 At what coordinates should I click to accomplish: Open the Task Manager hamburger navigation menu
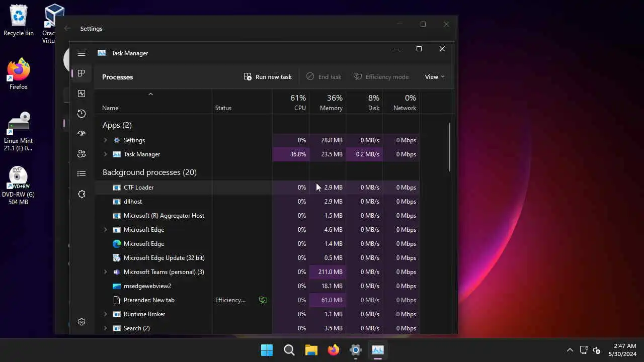point(82,53)
